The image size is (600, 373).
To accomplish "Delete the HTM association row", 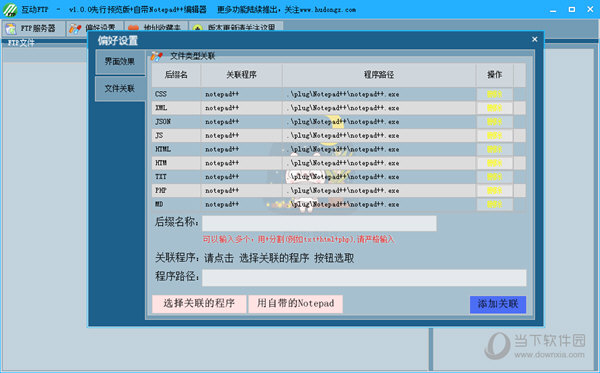I will tap(494, 163).
